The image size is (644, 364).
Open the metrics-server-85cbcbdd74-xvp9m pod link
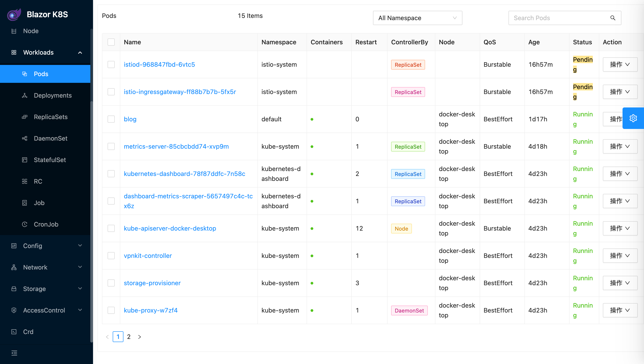[176, 146]
